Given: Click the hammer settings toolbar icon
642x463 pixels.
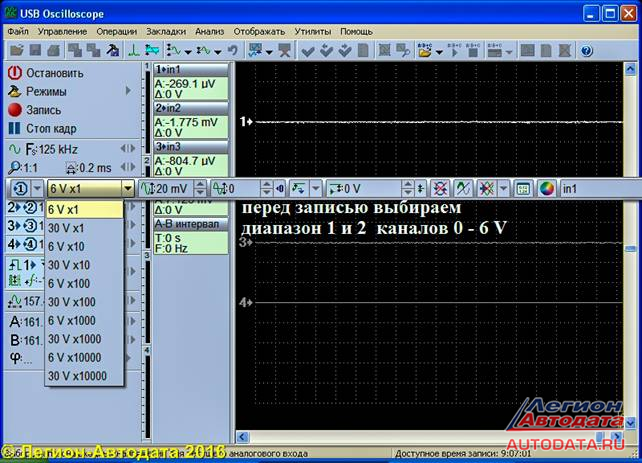Looking at the screenshot, I should tap(113, 50).
